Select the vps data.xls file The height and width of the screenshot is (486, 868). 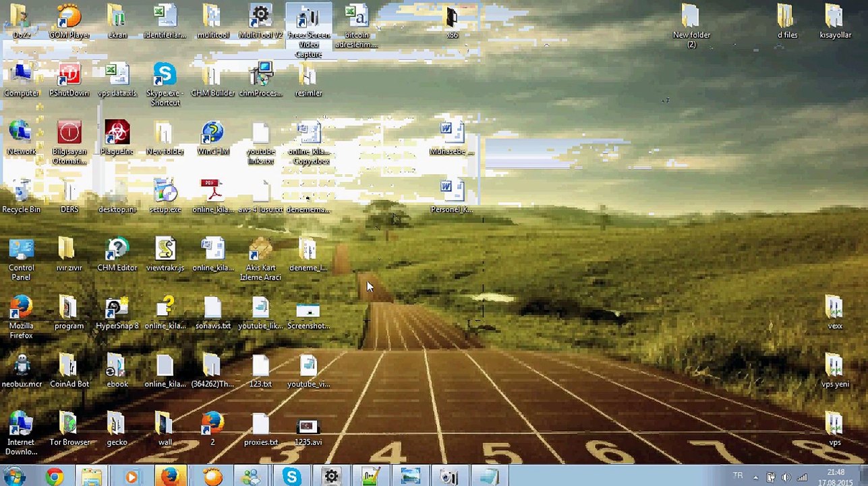[x=117, y=80]
